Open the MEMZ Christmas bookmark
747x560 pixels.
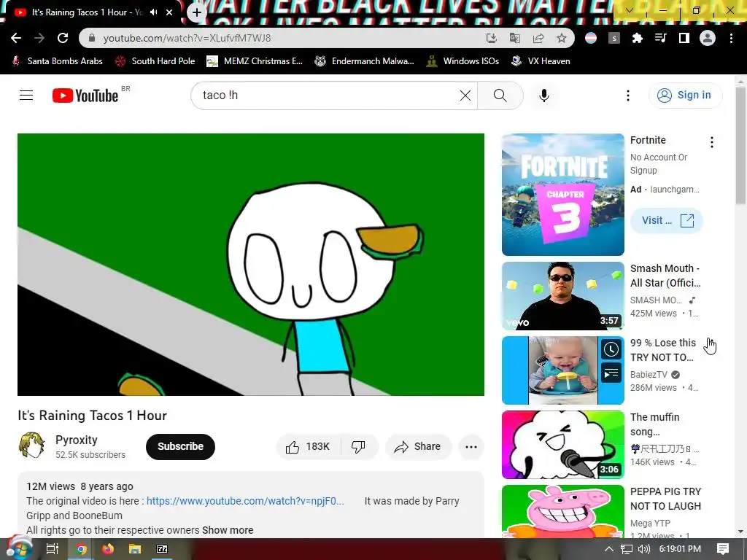255,61
